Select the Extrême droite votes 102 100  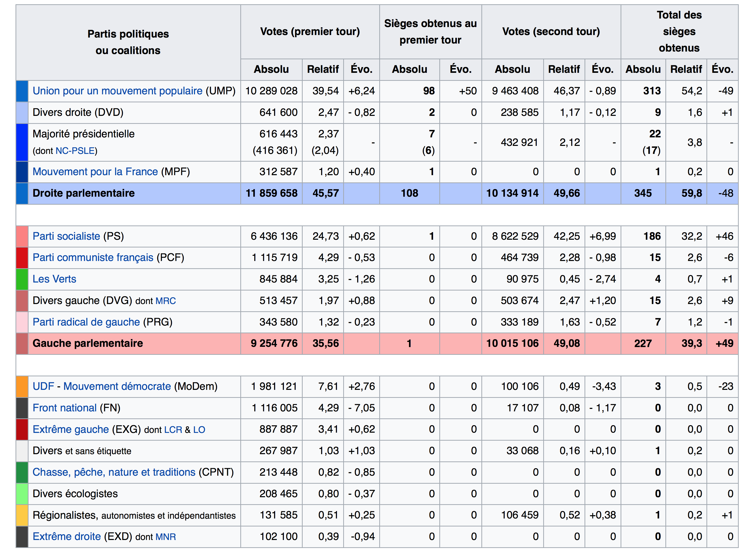point(279,536)
